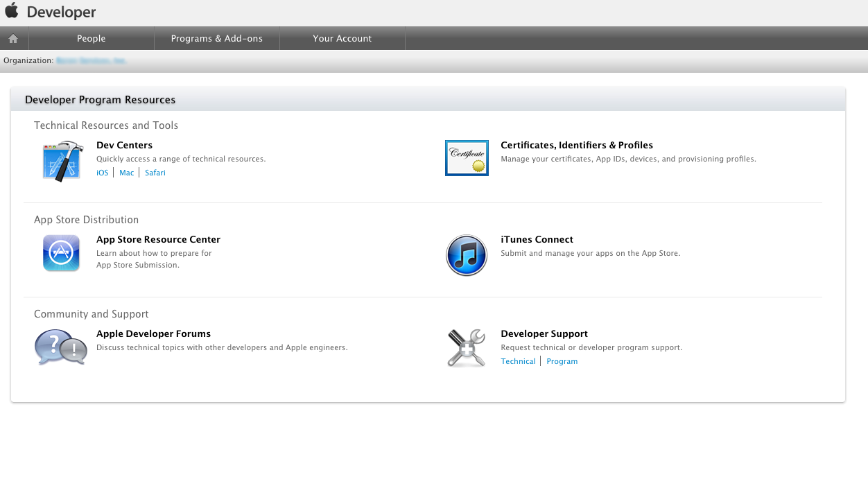This screenshot has width=868, height=477.
Task: Go to the Home icon in the navigation bar
Action: (13, 39)
